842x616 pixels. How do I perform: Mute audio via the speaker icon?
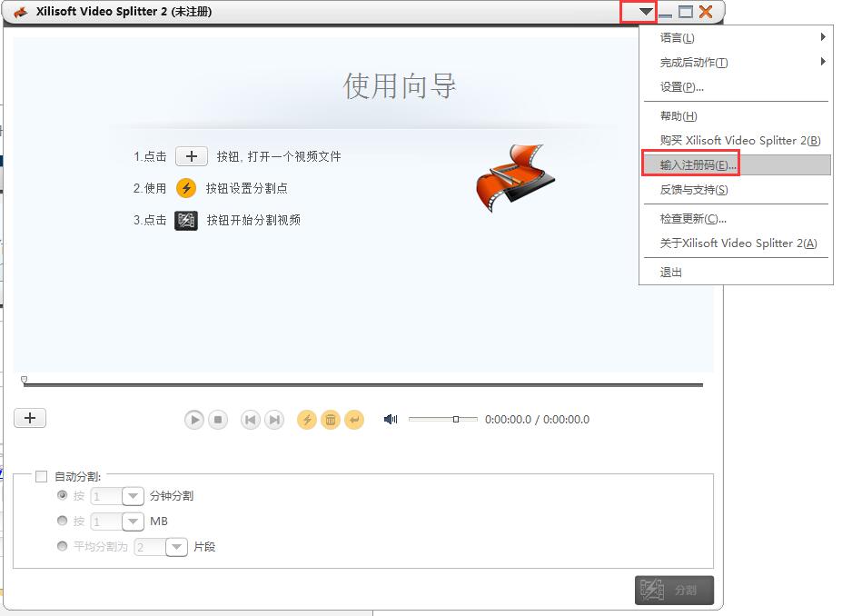(x=391, y=420)
